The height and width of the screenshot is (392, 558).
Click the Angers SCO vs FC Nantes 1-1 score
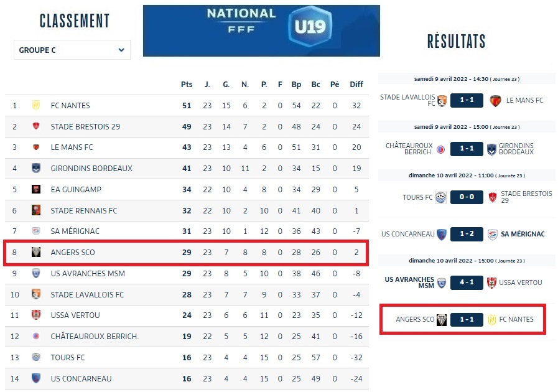tap(467, 319)
